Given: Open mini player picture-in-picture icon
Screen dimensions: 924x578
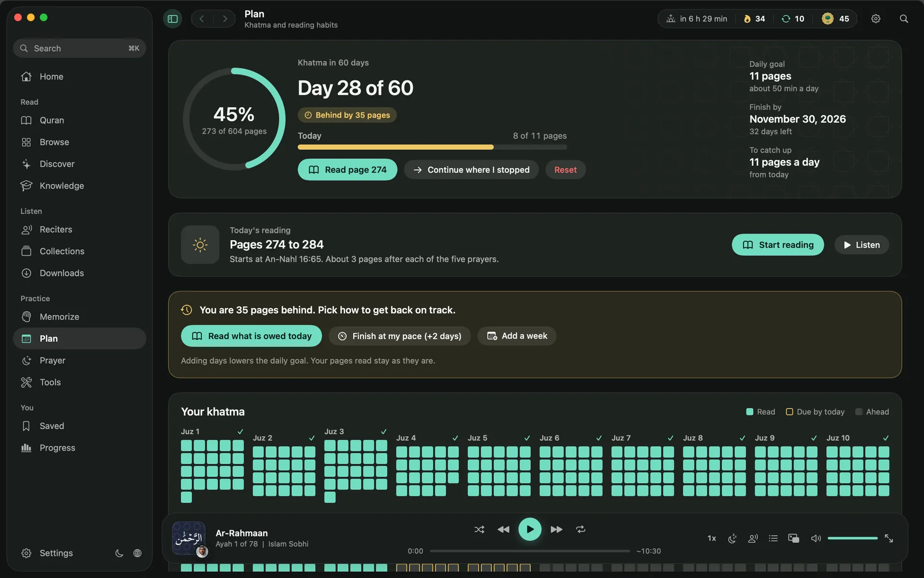Looking at the screenshot, I should click(x=794, y=539).
